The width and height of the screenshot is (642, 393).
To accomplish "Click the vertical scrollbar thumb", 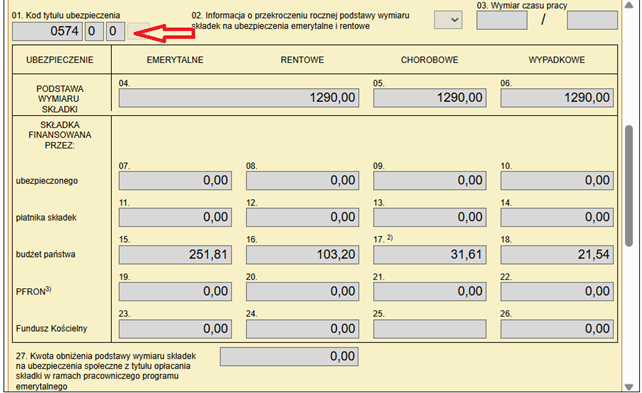I will pos(629,186).
